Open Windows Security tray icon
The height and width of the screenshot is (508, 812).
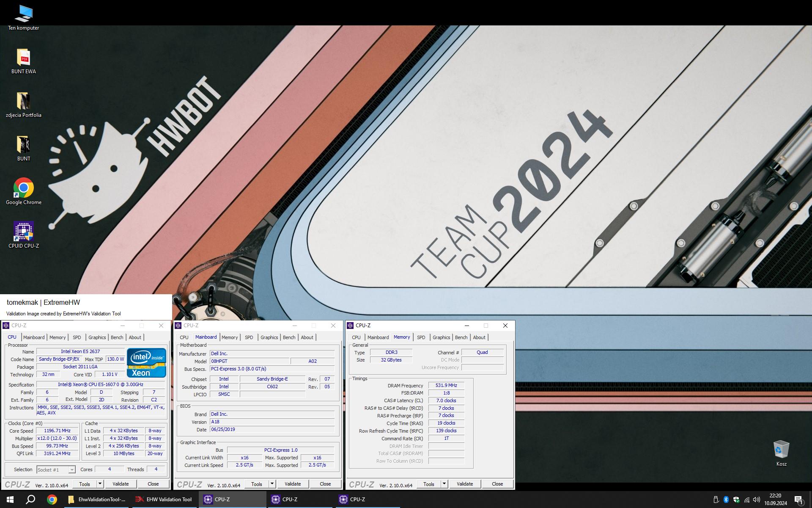click(x=736, y=500)
